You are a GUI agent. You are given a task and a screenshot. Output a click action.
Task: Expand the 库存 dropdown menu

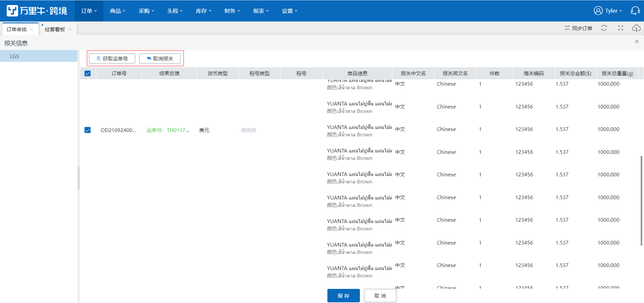pos(204,11)
